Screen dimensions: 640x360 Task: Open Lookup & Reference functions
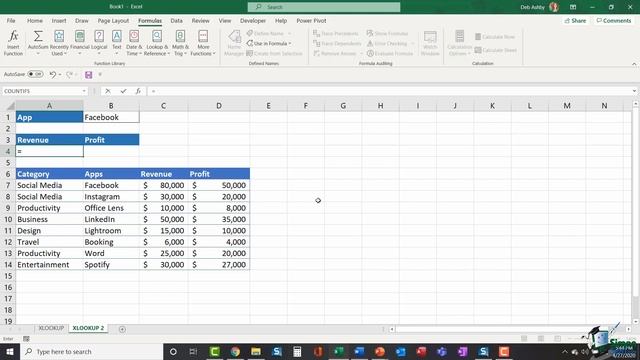coord(157,42)
